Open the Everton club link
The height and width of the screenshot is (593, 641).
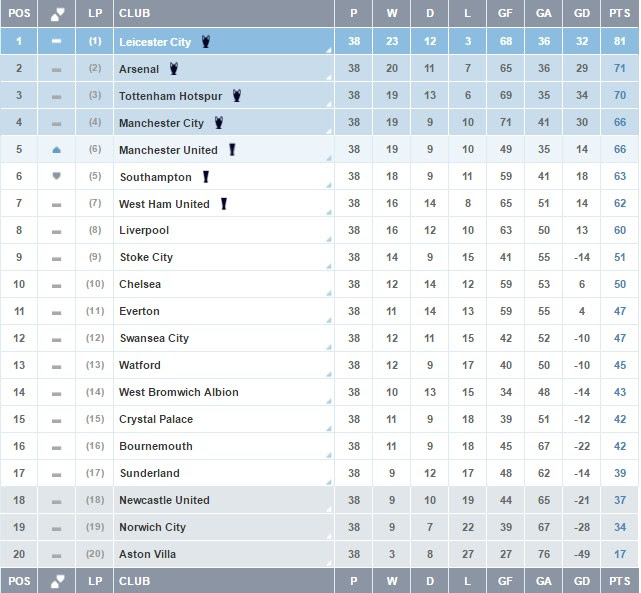point(139,311)
